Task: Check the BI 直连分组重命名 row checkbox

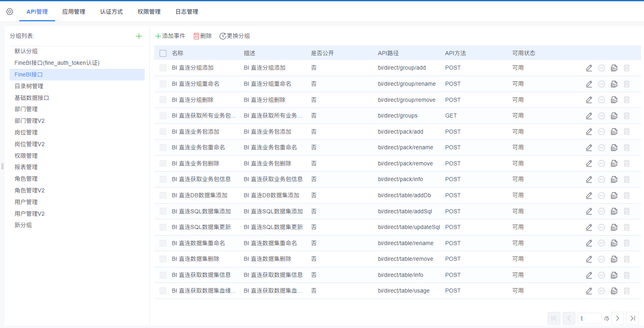Action: click(163, 84)
